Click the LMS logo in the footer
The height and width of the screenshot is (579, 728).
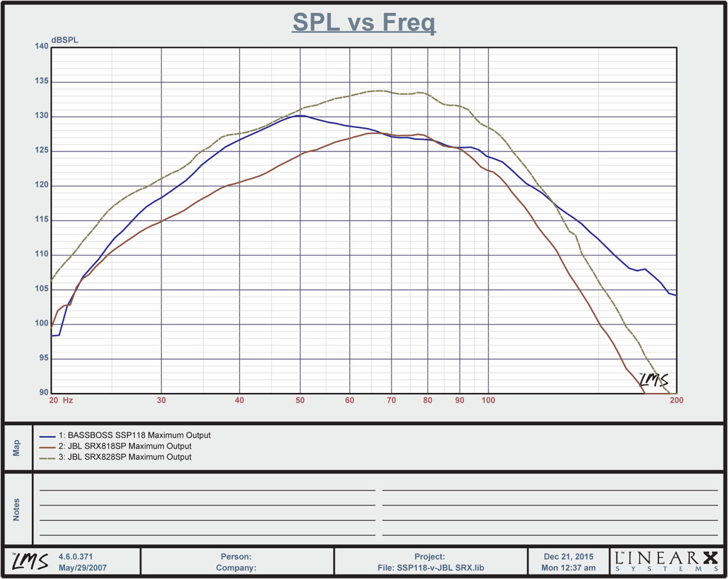point(30,561)
